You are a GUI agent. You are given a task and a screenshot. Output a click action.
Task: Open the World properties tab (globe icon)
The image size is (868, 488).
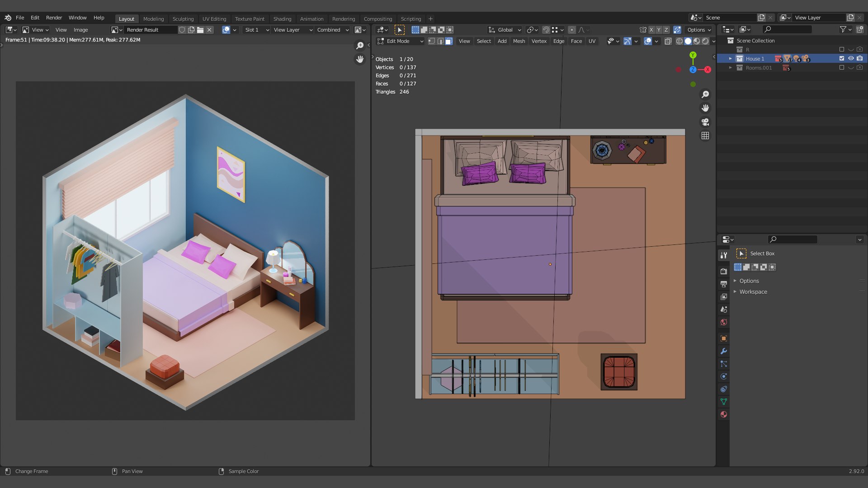pos(723,322)
